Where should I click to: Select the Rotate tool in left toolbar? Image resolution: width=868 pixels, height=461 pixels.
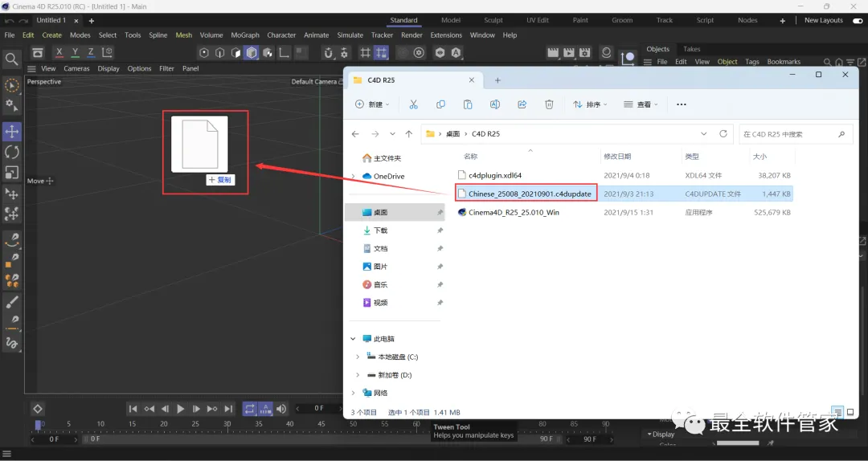(11, 152)
